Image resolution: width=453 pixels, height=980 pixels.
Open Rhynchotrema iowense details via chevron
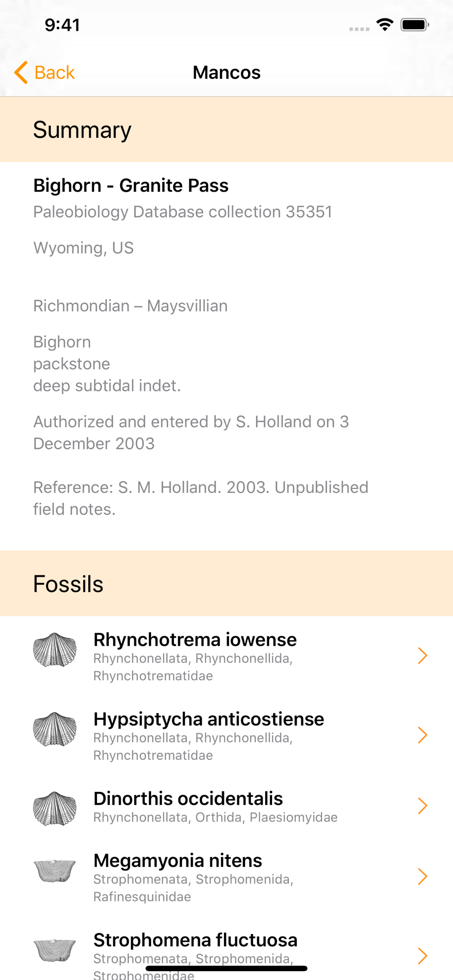pyautogui.click(x=422, y=656)
